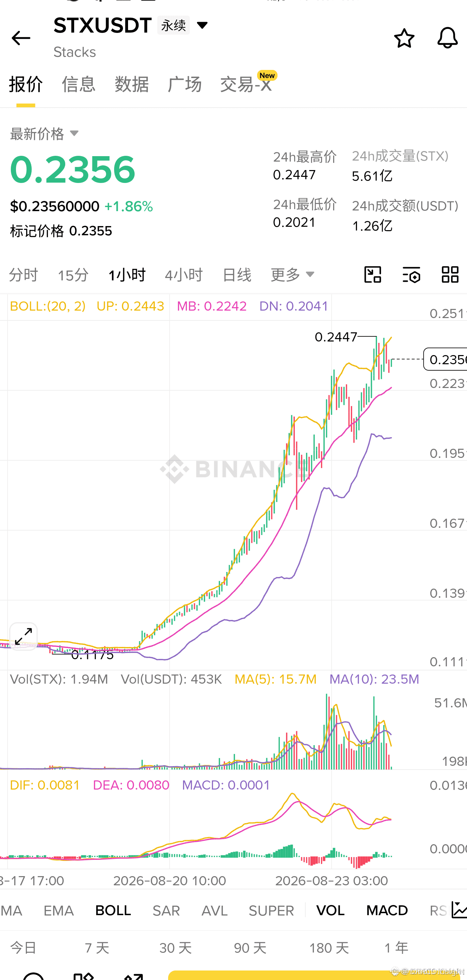Tap the DN: 0.2041 Bollinger label
This screenshot has height=980, width=467.
coord(294,306)
